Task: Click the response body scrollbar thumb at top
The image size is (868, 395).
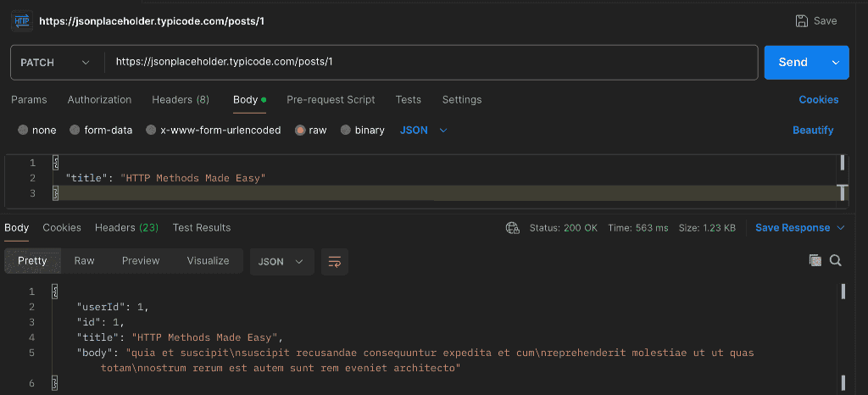Action: point(843,291)
